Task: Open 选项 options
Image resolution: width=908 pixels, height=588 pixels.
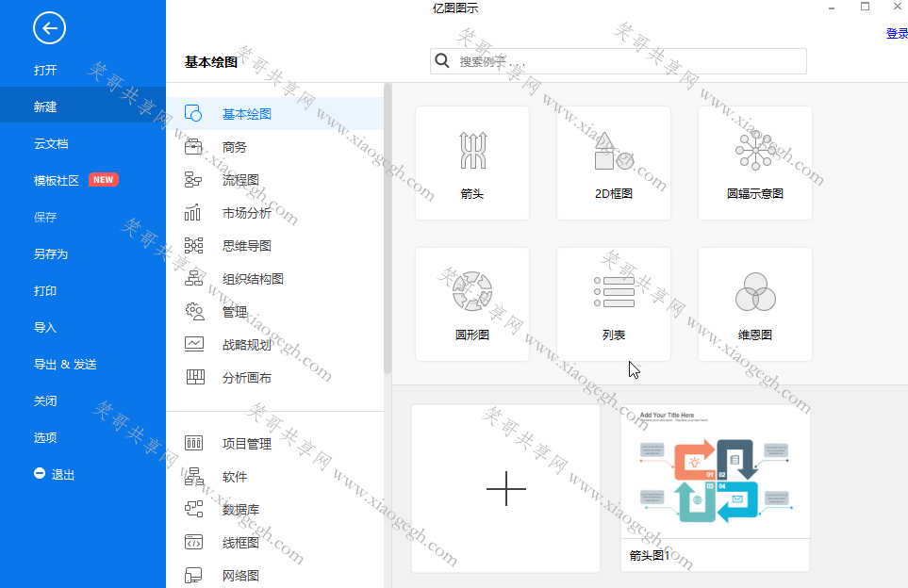Action: (x=45, y=437)
